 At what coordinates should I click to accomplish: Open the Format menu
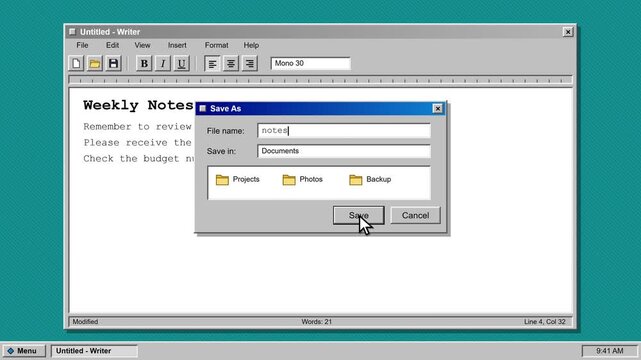[x=216, y=45]
